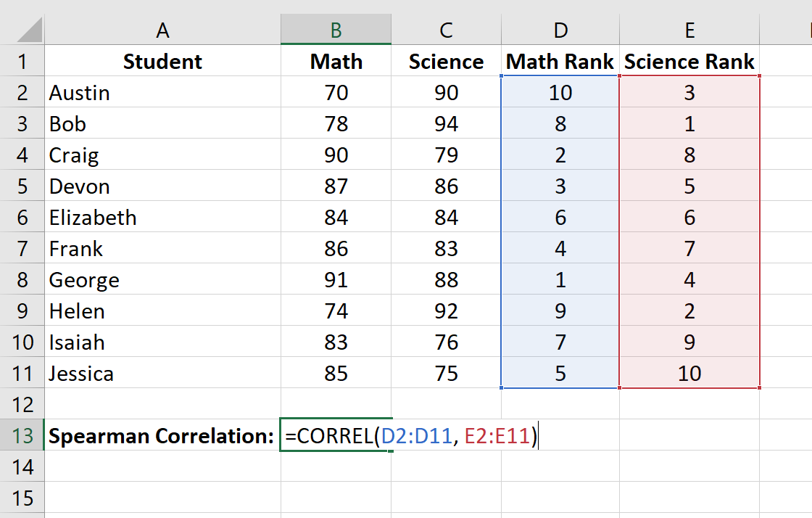Select the cell containing George
The image size is (812, 518).
[x=162, y=279]
